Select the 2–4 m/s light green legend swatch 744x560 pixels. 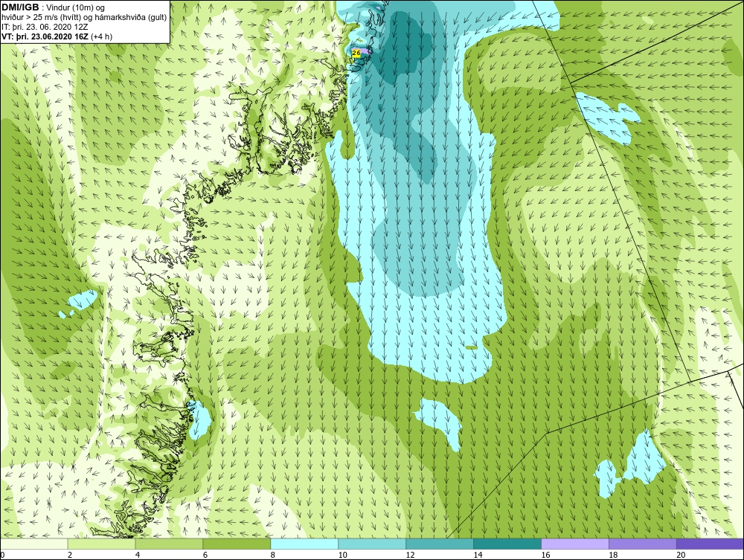point(101,544)
